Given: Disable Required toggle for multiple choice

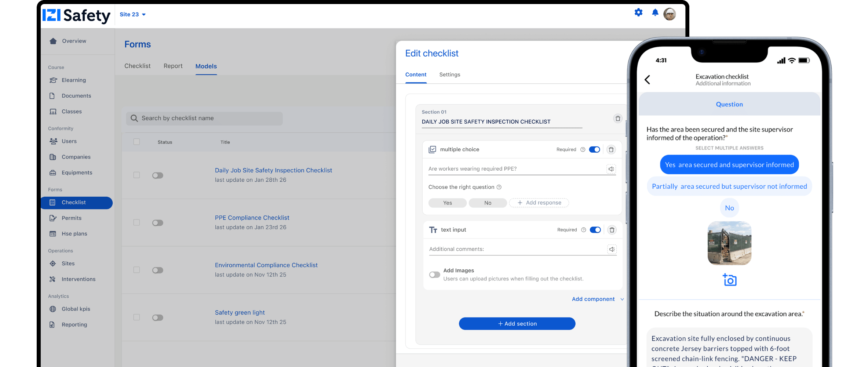Looking at the screenshot, I should (x=594, y=149).
